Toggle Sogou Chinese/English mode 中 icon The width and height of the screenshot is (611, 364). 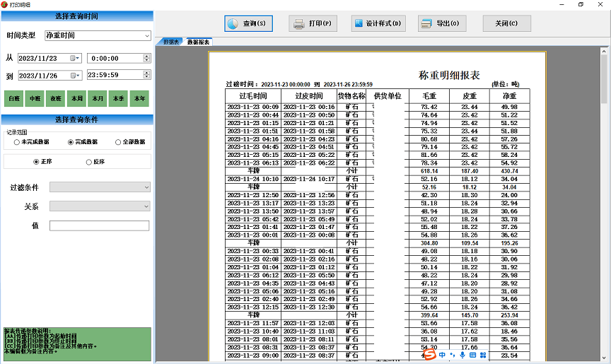[443, 355]
